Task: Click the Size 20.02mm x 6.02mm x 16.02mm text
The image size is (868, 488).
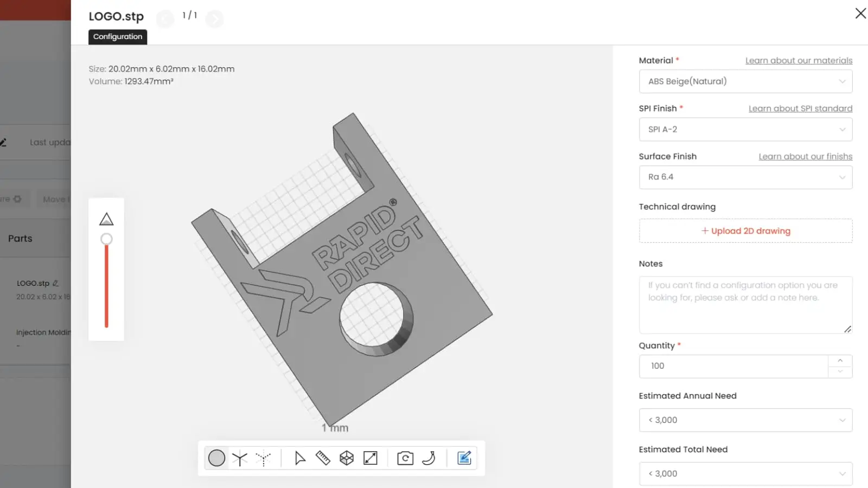Action: [x=162, y=69]
